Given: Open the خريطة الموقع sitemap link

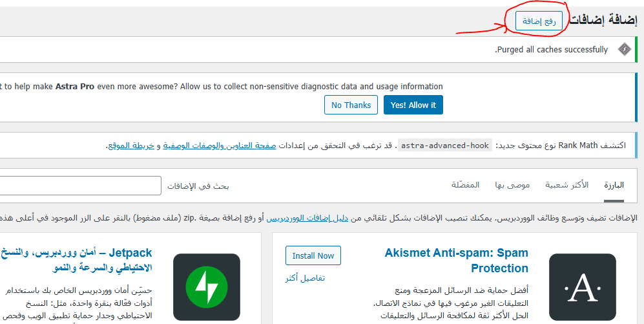Looking at the screenshot, I should point(131,146).
